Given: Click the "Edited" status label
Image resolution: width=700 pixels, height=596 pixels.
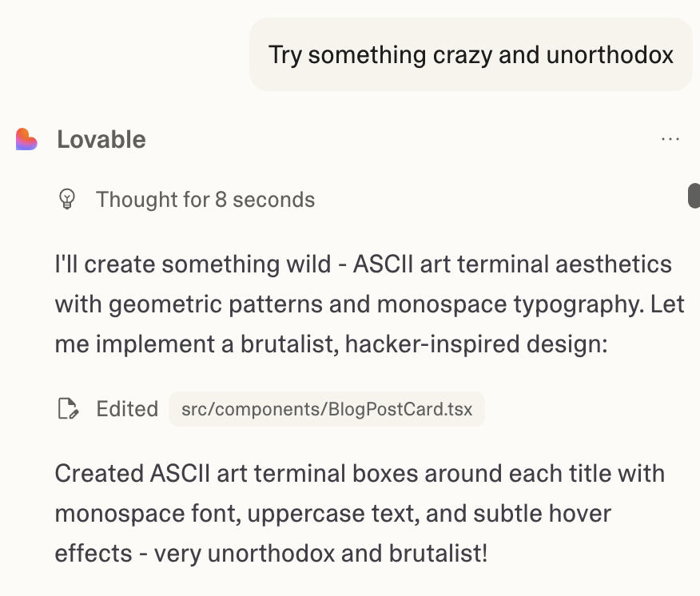Looking at the screenshot, I should 127,410.
